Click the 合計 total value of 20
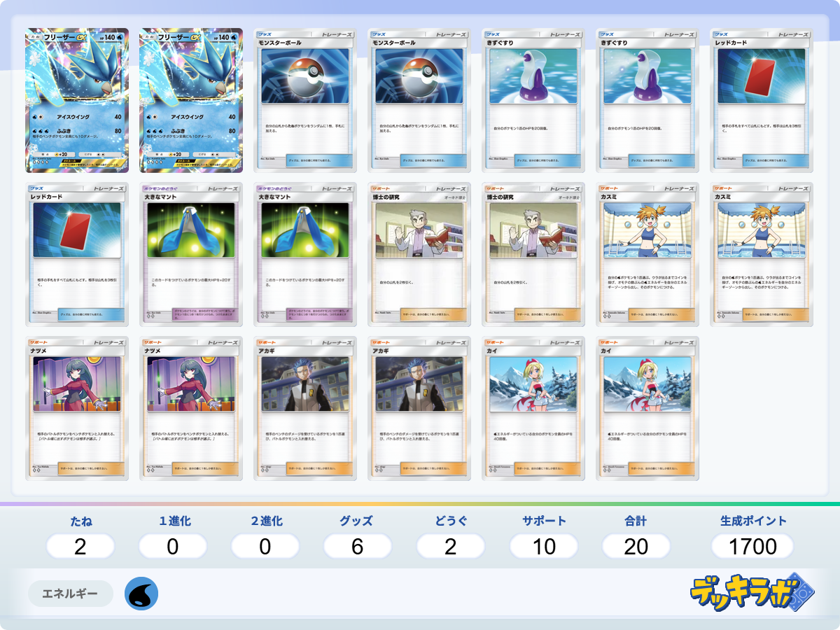This screenshot has width=840, height=630. (x=636, y=546)
